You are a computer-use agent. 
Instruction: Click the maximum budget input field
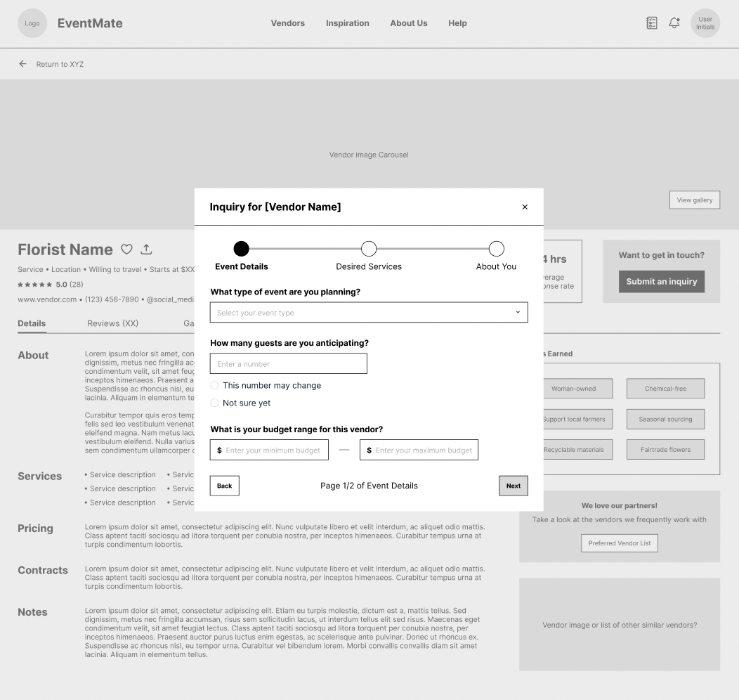pos(419,450)
